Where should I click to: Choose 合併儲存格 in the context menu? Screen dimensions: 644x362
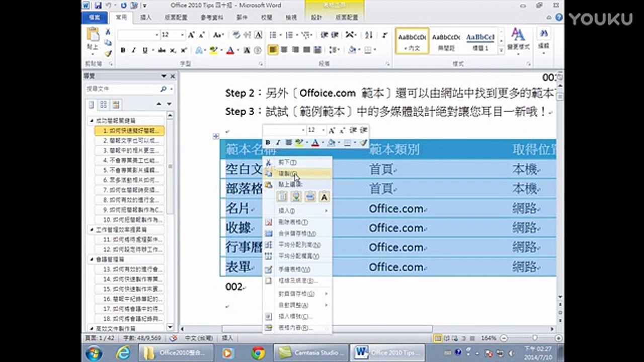pyautogui.click(x=298, y=234)
